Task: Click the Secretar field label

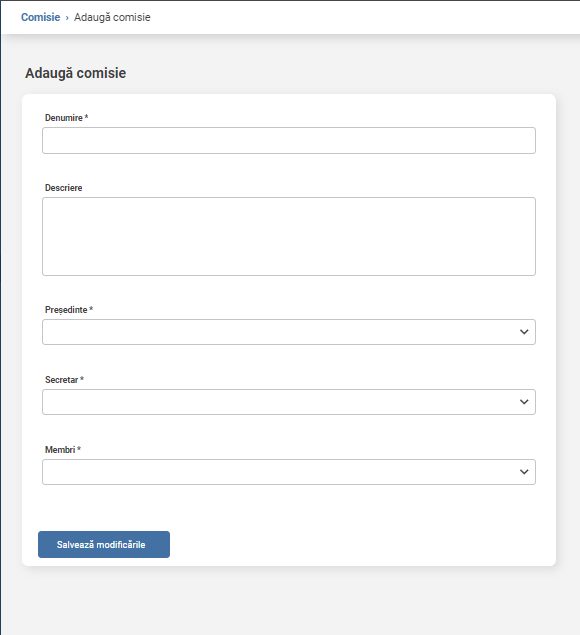Action: point(62,380)
